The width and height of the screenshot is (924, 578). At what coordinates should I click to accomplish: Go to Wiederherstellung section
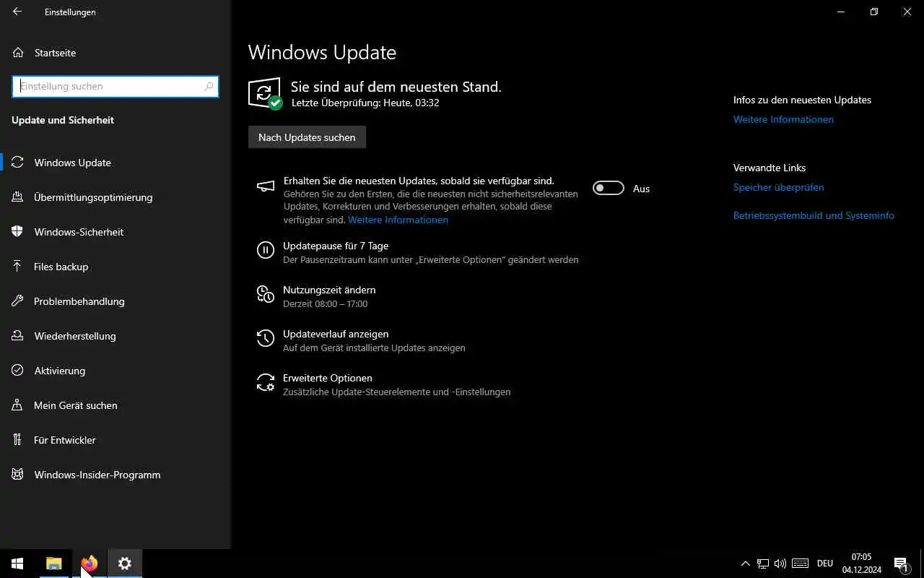(115, 336)
